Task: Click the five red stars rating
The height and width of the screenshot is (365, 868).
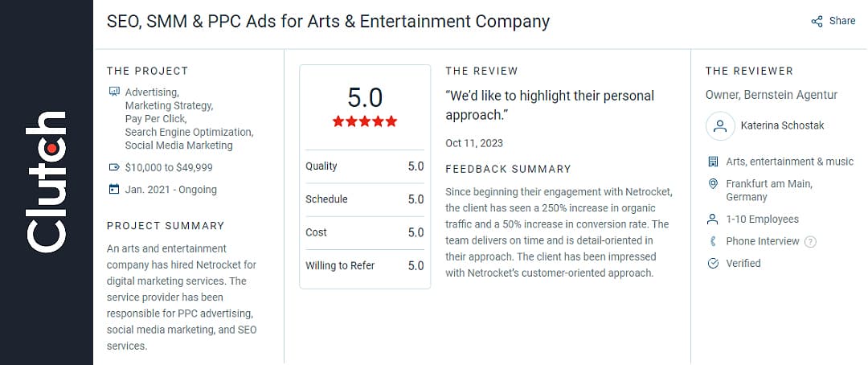Action: [x=365, y=121]
